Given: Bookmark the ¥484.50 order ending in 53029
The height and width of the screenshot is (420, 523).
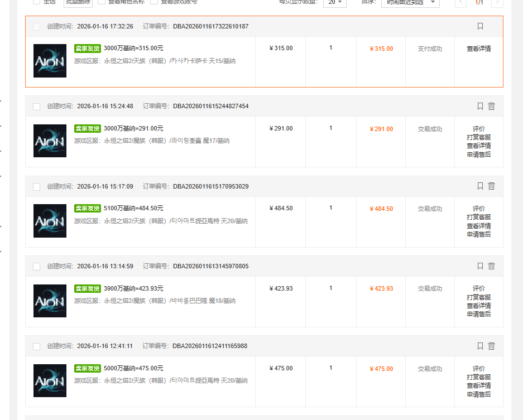Looking at the screenshot, I should pos(480,186).
